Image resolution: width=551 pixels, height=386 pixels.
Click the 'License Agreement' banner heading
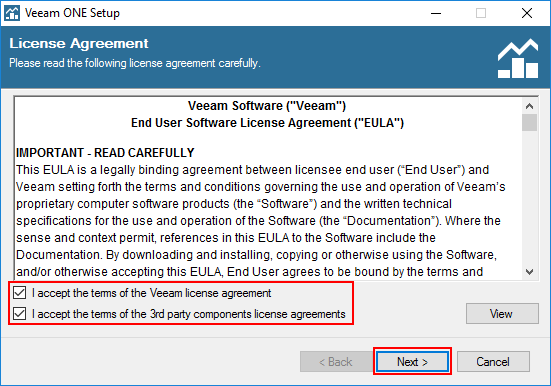[79, 43]
